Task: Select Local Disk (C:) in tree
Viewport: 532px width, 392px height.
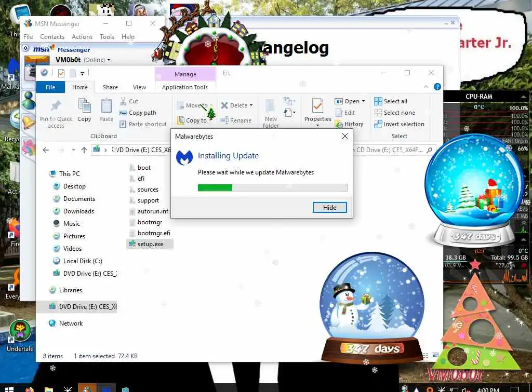Action: point(77,261)
